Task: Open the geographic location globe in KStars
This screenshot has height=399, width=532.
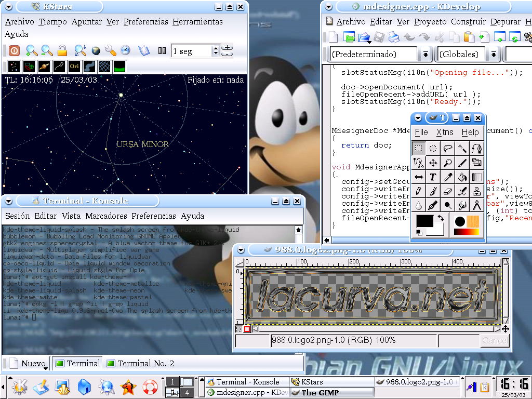Action: [96, 50]
